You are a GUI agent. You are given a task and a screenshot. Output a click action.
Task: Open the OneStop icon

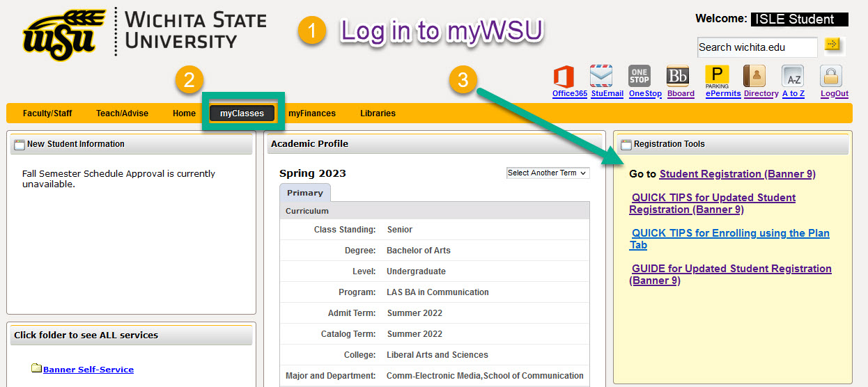[639, 77]
